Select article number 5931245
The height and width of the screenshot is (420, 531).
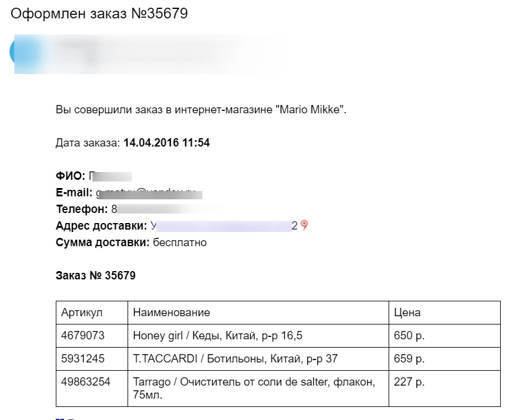(82, 359)
